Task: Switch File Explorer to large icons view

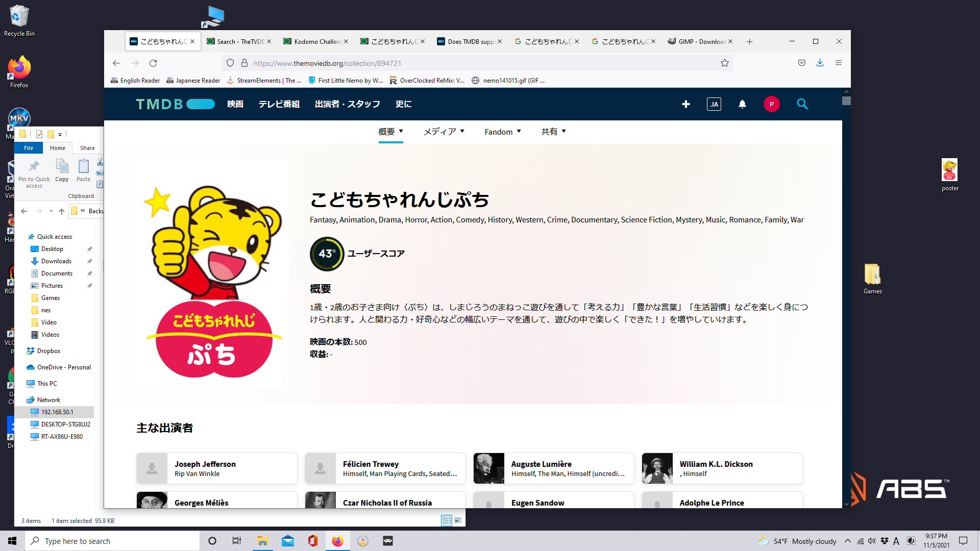Action: [458, 520]
